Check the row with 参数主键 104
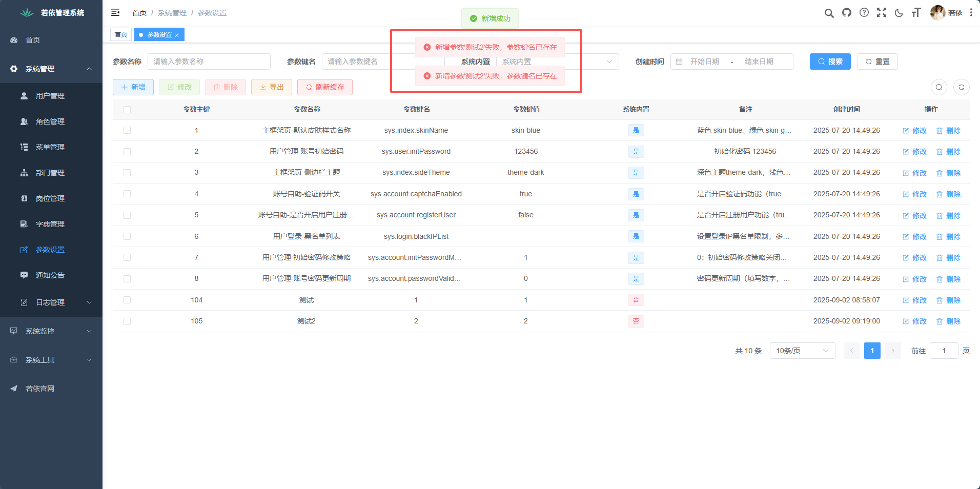This screenshot has height=489, width=980. click(x=127, y=300)
